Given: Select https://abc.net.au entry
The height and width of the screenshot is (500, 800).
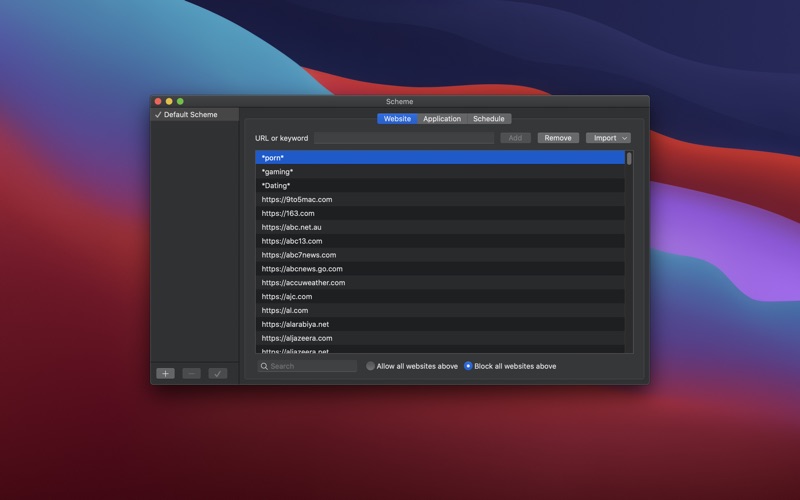Looking at the screenshot, I should (440, 227).
